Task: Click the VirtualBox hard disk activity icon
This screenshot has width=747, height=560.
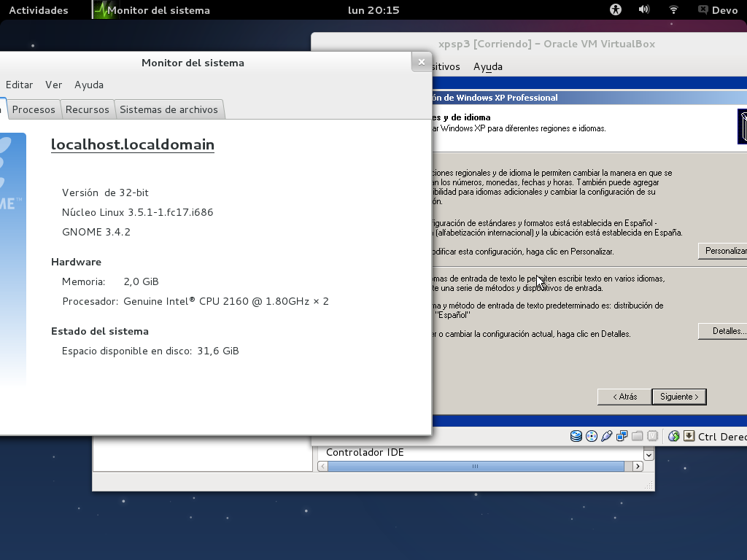Action: coord(576,436)
